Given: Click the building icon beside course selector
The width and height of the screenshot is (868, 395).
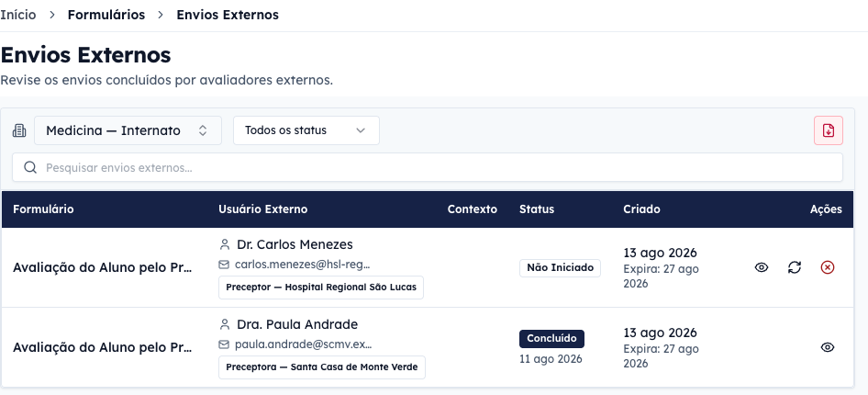Looking at the screenshot, I should 19,130.
